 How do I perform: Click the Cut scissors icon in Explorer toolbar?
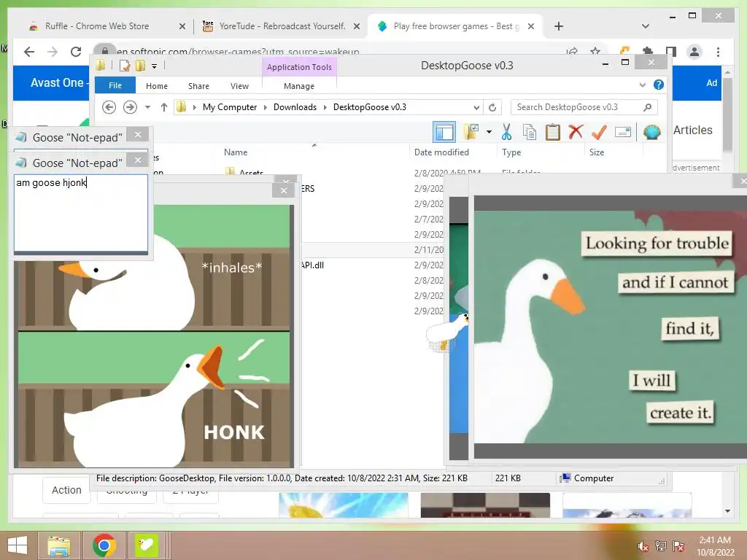coord(506,132)
